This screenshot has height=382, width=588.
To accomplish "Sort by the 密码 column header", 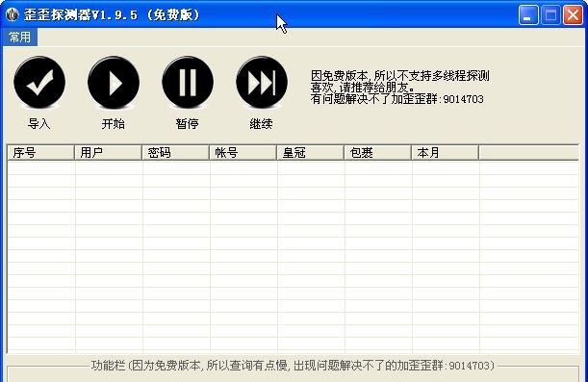I will [176, 153].
